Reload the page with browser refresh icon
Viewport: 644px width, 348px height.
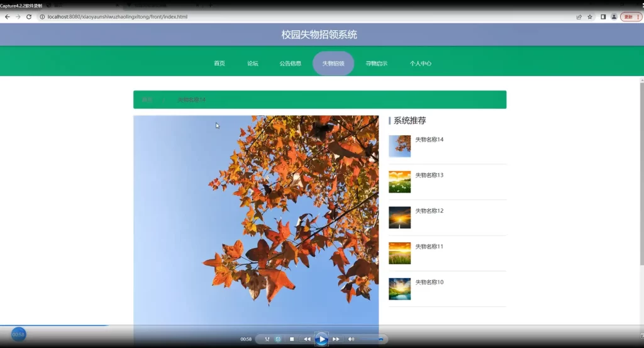(29, 17)
